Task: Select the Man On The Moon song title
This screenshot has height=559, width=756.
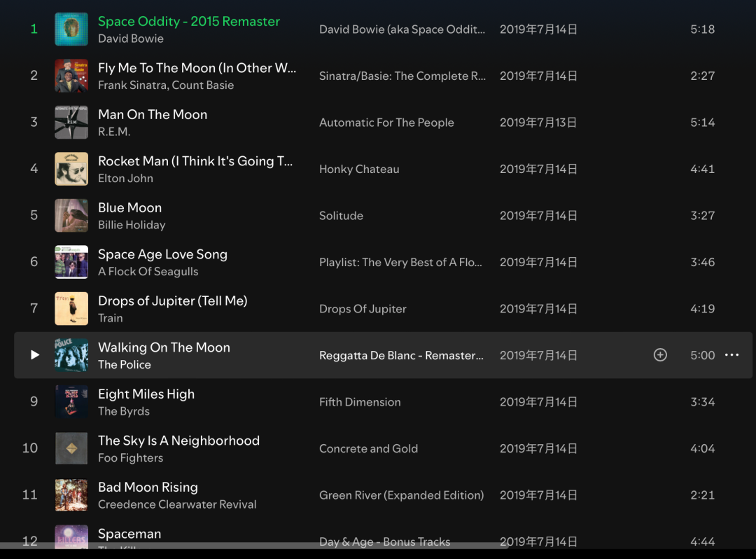Action: (x=153, y=114)
